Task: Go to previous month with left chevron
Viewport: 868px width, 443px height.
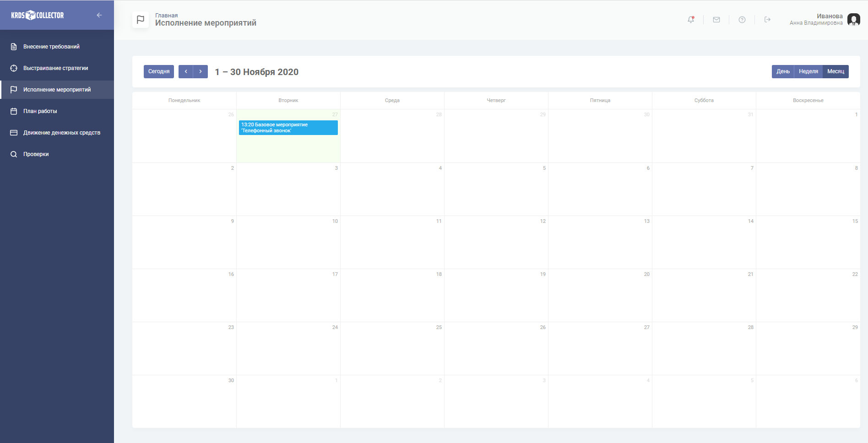Action: [186, 71]
